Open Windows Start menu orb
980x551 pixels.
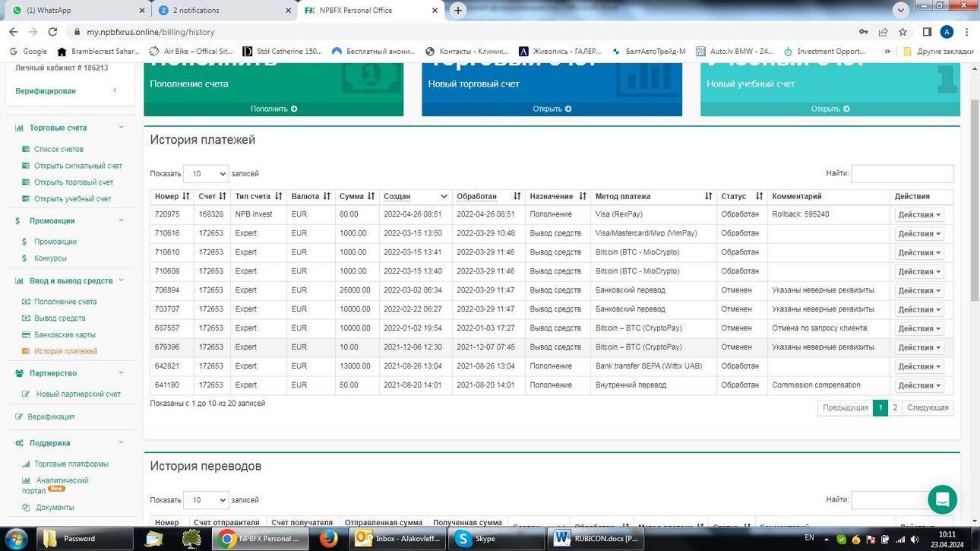[x=15, y=539]
